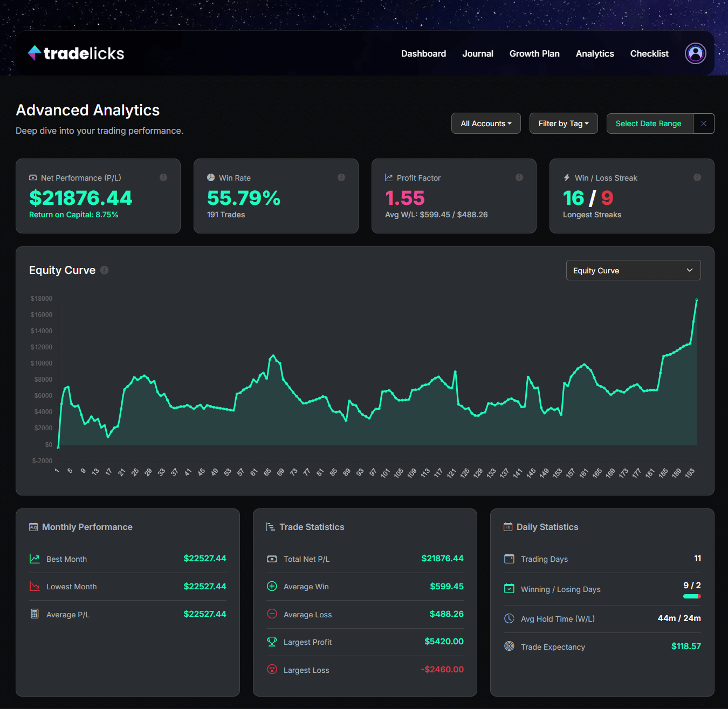This screenshot has height=709, width=728.
Task: Navigate to the Growth Plan tab
Action: [x=534, y=53]
